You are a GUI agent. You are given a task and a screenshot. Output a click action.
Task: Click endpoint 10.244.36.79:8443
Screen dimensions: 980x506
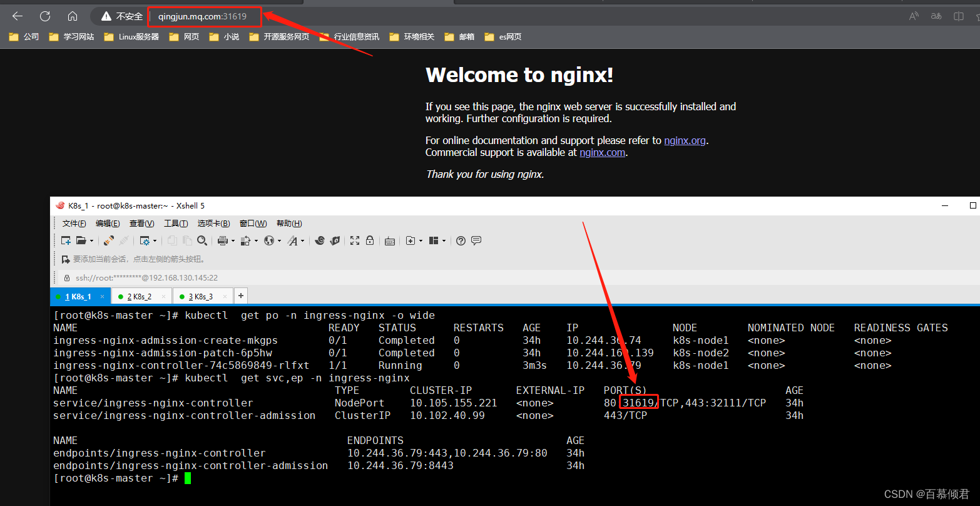(x=401, y=465)
